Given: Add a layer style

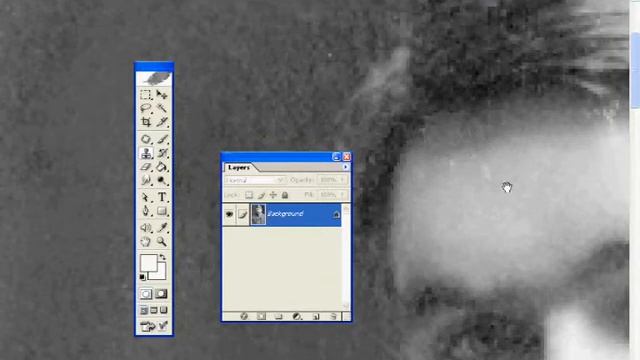Looking at the screenshot, I should pos(244,316).
